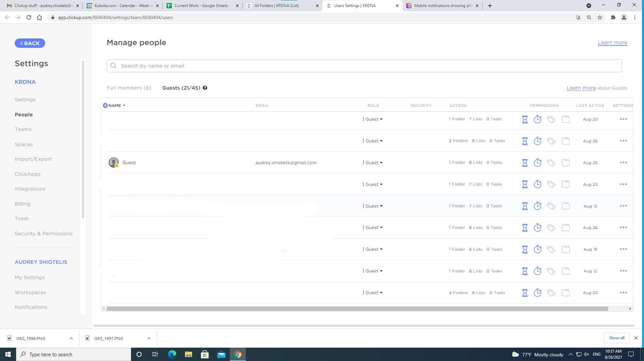Open the Mail app from the taskbar

(221, 354)
